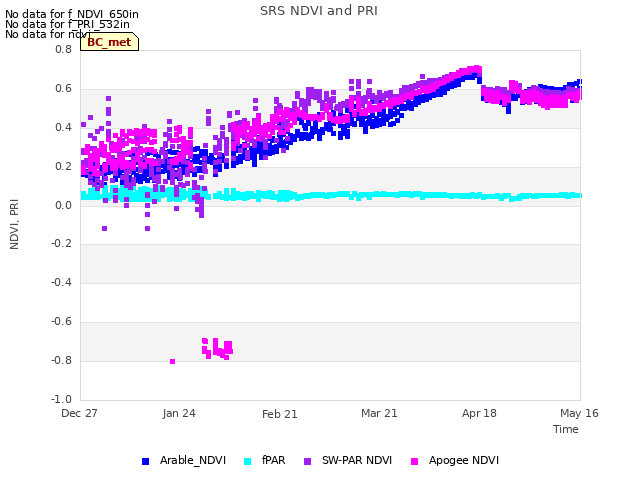The width and height of the screenshot is (640, 480).
Task: Click the 0.8 y-axis tick label
Action: [x=63, y=49]
